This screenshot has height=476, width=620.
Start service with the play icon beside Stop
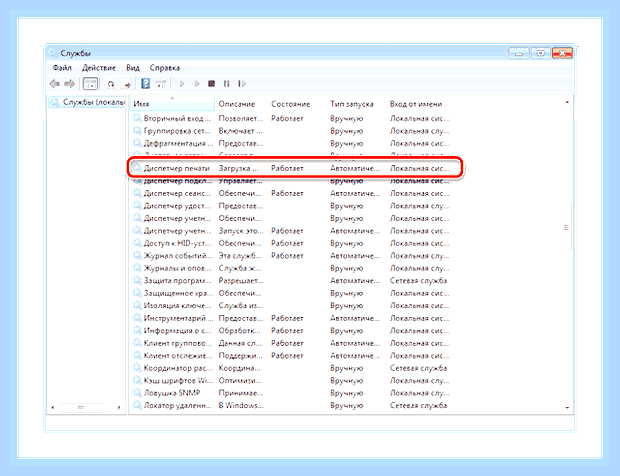tap(197, 84)
